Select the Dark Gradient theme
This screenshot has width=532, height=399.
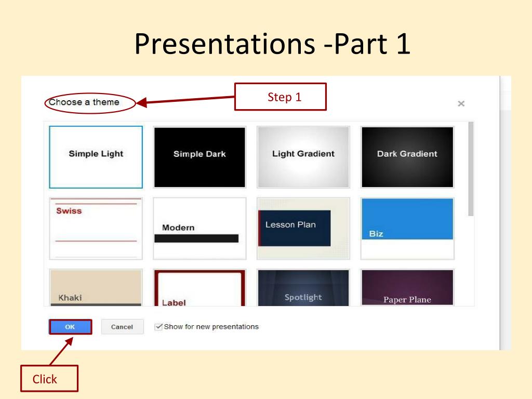(x=407, y=157)
